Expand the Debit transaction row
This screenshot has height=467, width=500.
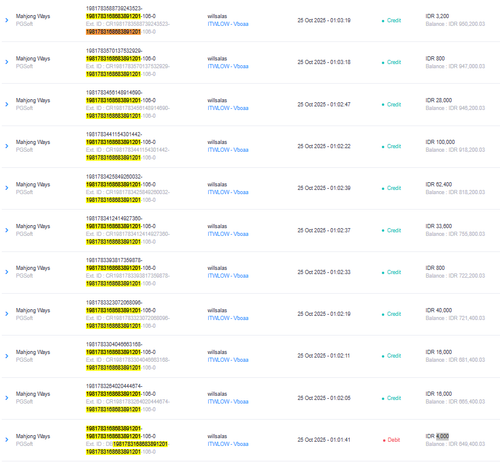click(7, 440)
